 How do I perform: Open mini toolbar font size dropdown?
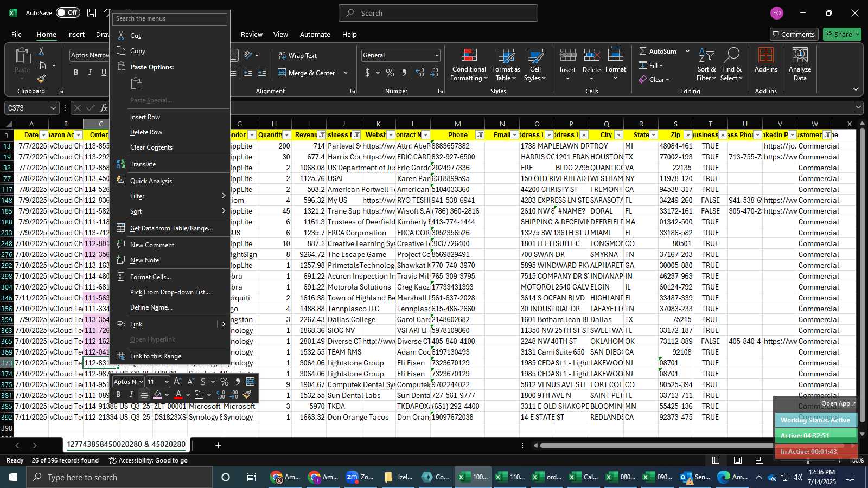click(166, 382)
